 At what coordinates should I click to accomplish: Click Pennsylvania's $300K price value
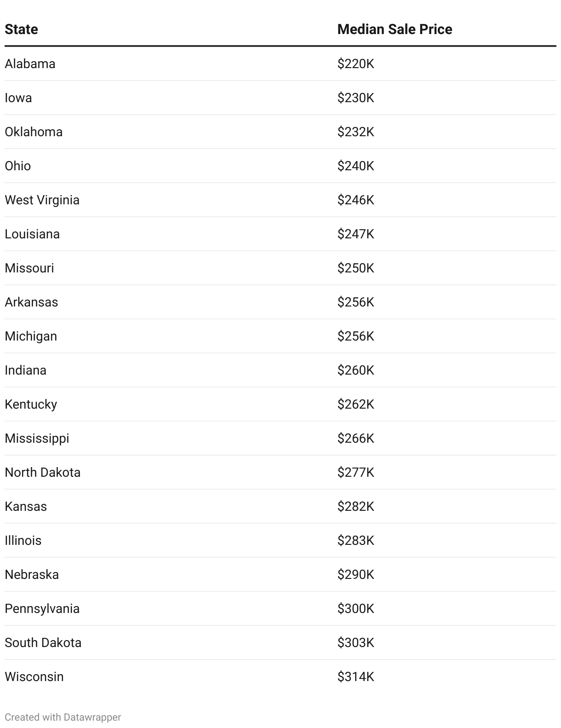click(x=355, y=608)
